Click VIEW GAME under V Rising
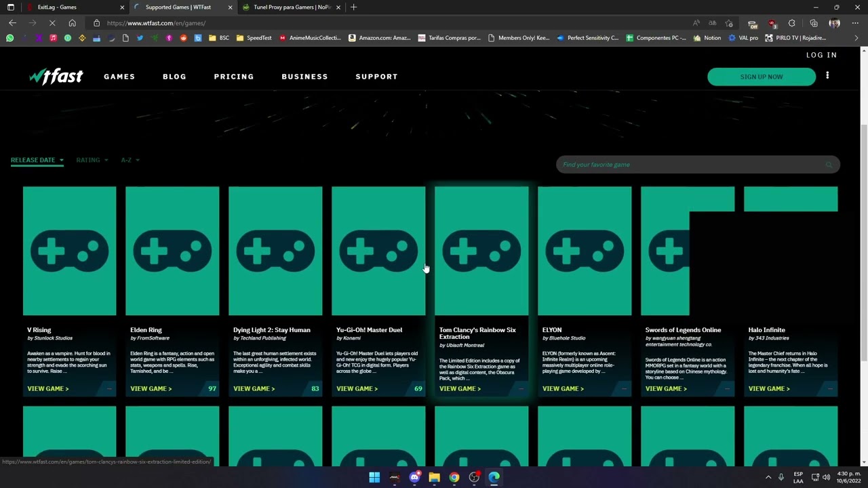The image size is (868, 488). (x=48, y=389)
